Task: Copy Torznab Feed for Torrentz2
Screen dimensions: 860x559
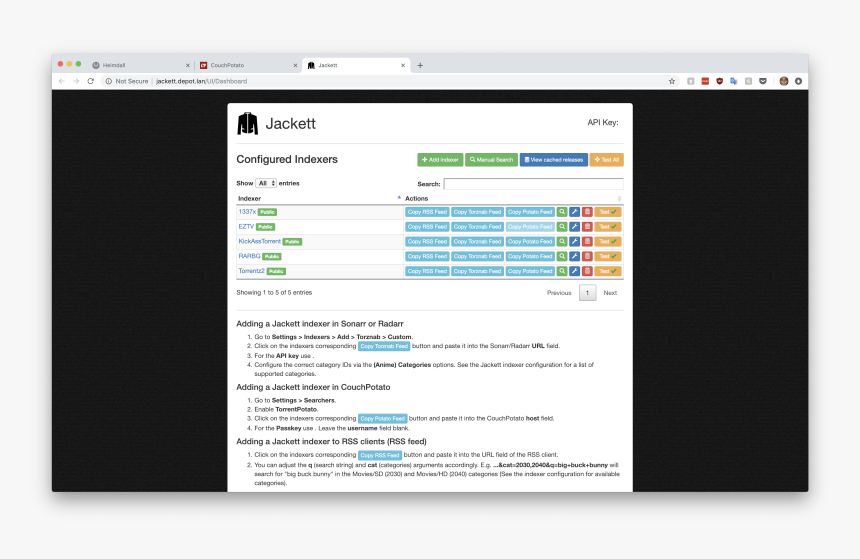Action: [x=477, y=271]
